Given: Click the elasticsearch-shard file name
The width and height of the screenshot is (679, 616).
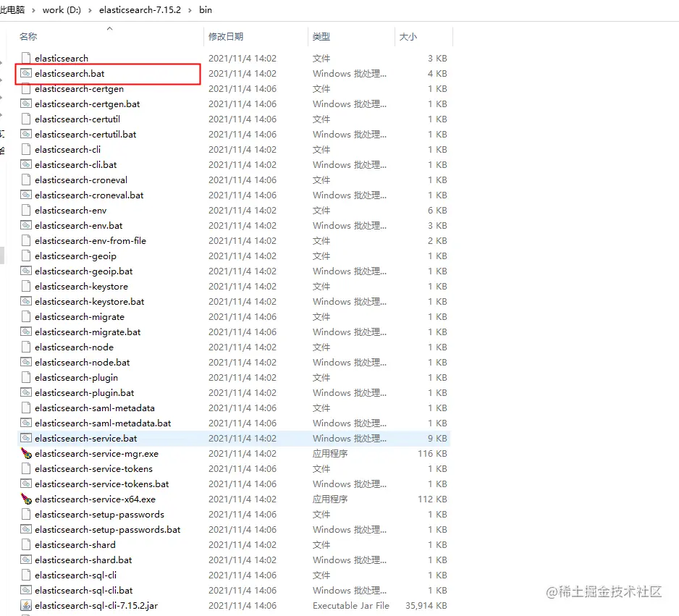Looking at the screenshot, I should pos(75,544).
